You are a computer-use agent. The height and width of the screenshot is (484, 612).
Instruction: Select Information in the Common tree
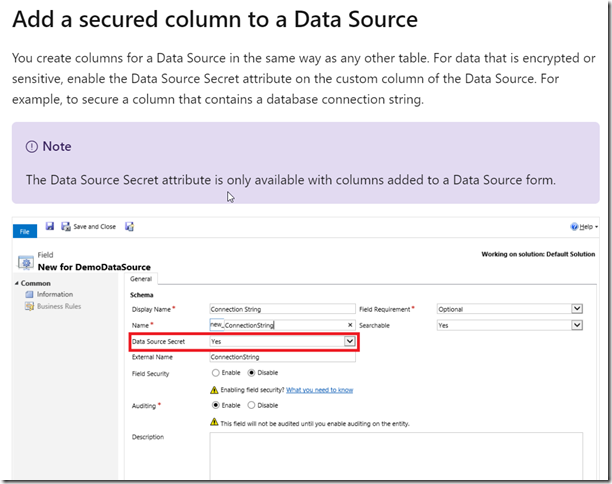tap(55, 294)
